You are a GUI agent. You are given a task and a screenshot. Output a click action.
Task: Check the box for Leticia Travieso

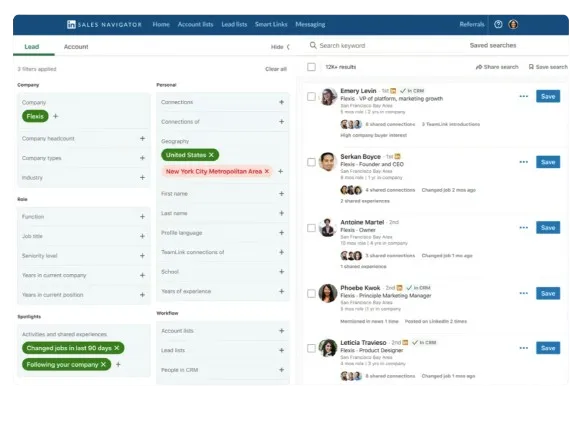click(x=311, y=348)
